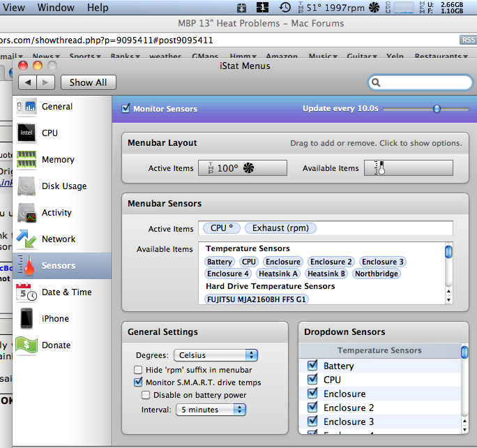Uncheck Enclosure 3 in Dropdown Sensors
The width and height of the screenshot is (477, 448).
coord(312,421)
